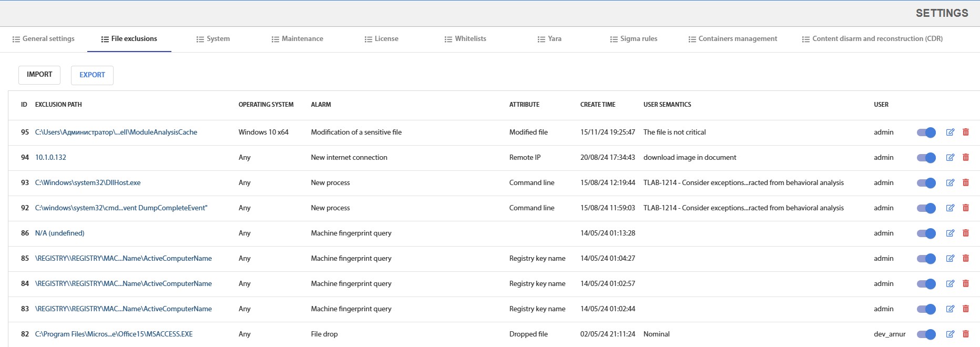Open the MSACCESS.EXE exclusion path link
The height and width of the screenshot is (347, 980).
(x=114, y=334)
